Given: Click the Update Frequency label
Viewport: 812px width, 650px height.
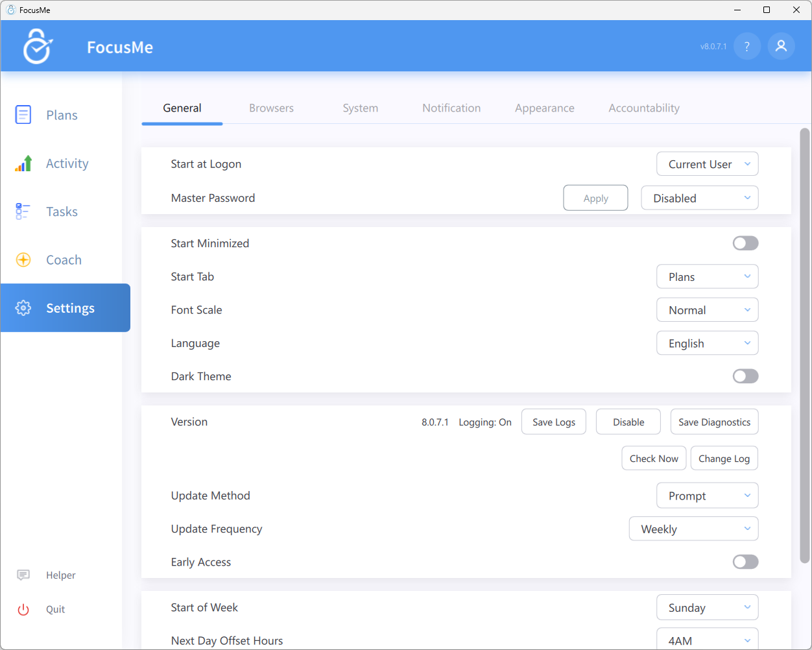Looking at the screenshot, I should click(x=217, y=529).
